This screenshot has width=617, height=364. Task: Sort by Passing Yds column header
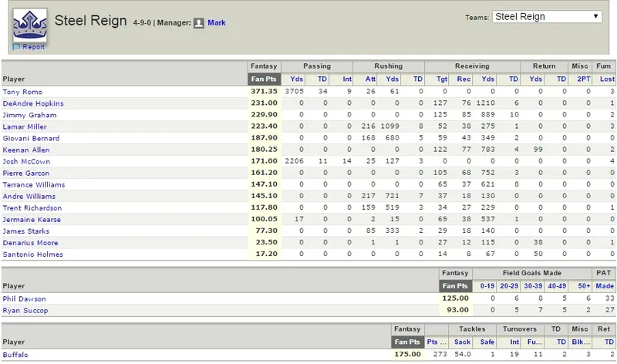(x=296, y=79)
